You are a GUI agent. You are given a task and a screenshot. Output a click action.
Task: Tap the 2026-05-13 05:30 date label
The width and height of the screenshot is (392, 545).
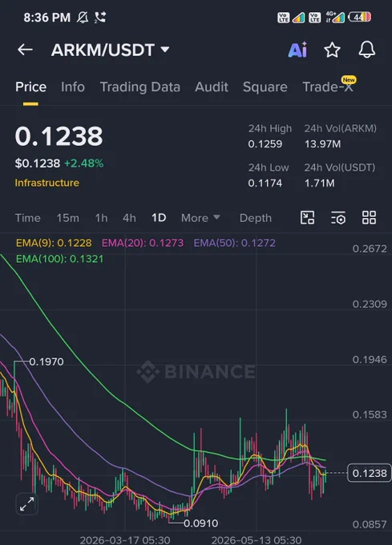tap(257, 540)
